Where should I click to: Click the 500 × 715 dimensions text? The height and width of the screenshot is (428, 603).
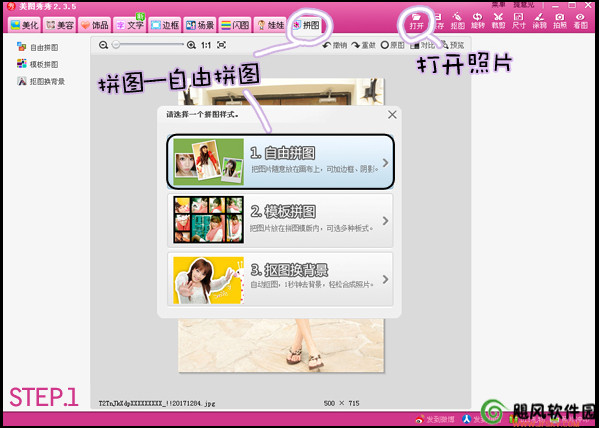(341, 403)
